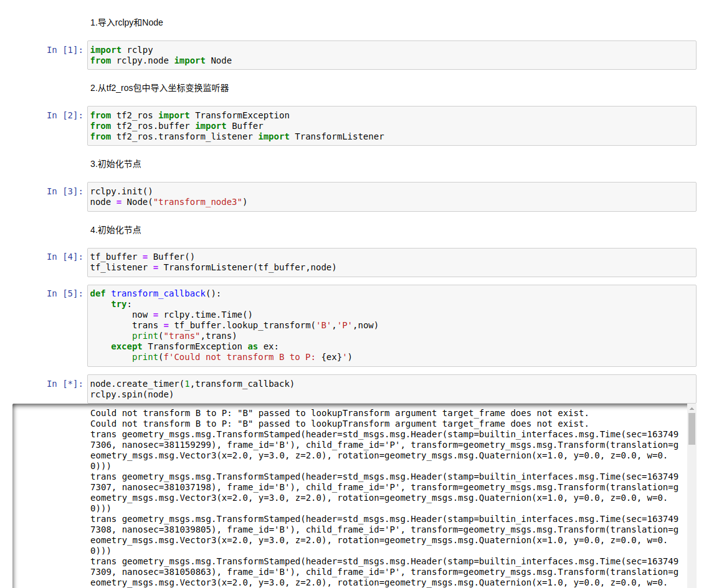Image resolution: width=709 pixels, height=588 pixels.
Task: Click the up arrow on output scrollbar
Action: [x=692, y=408]
